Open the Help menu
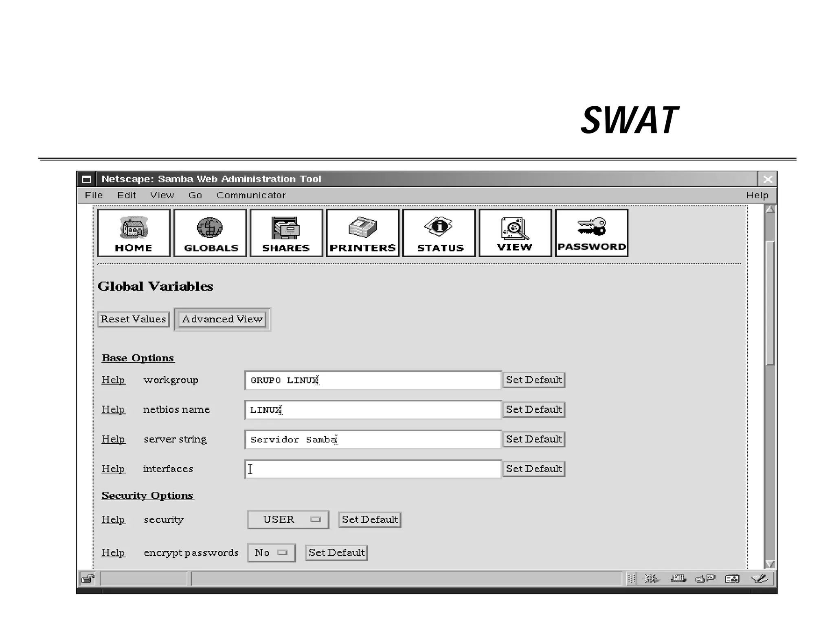This screenshot has width=834, height=644. [x=757, y=195]
